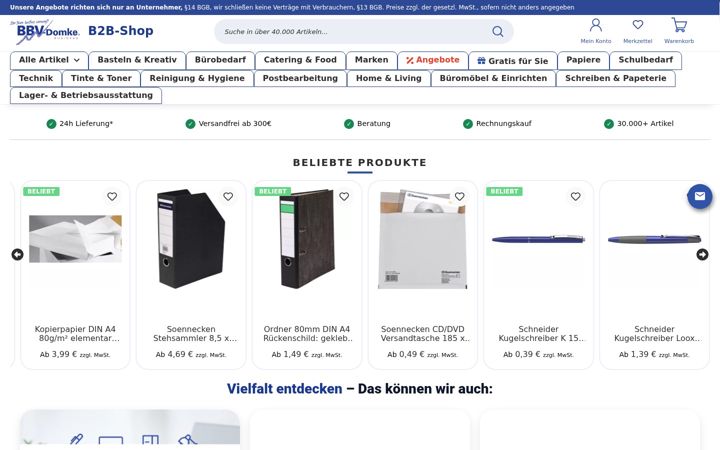Open Tinte & Toner category
The height and width of the screenshot is (450, 720).
(x=101, y=79)
